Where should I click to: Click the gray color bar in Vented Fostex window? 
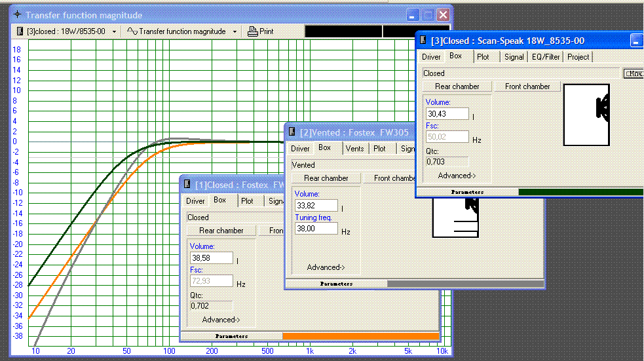(x=465, y=284)
